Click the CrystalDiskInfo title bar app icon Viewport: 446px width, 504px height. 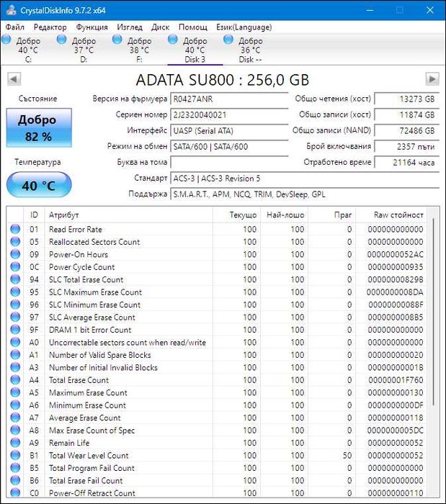[12, 10]
